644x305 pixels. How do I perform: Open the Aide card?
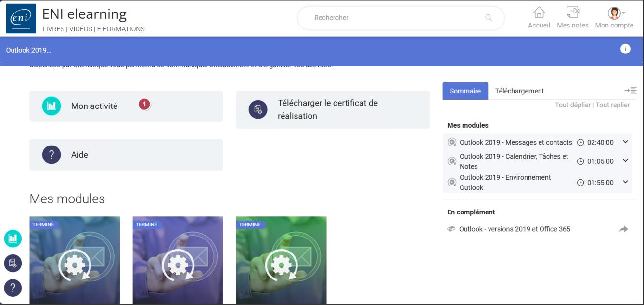[x=126, y=155]
